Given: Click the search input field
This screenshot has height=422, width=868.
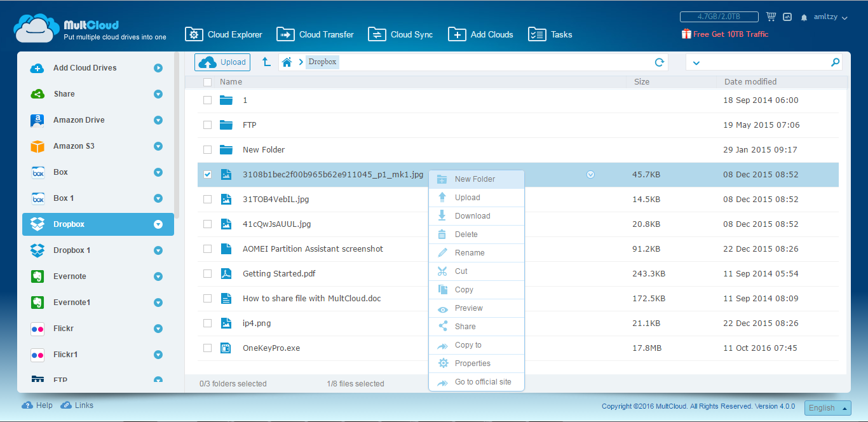Looking at the screenshot, I should 763,62.
